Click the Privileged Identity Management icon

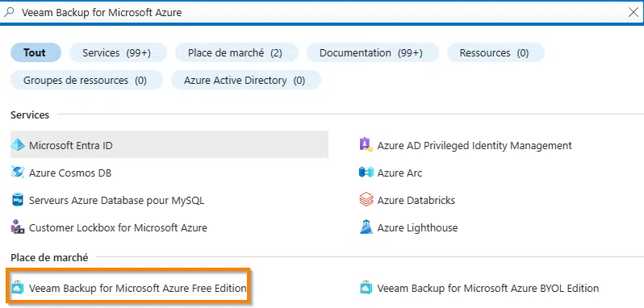point(366,145)
